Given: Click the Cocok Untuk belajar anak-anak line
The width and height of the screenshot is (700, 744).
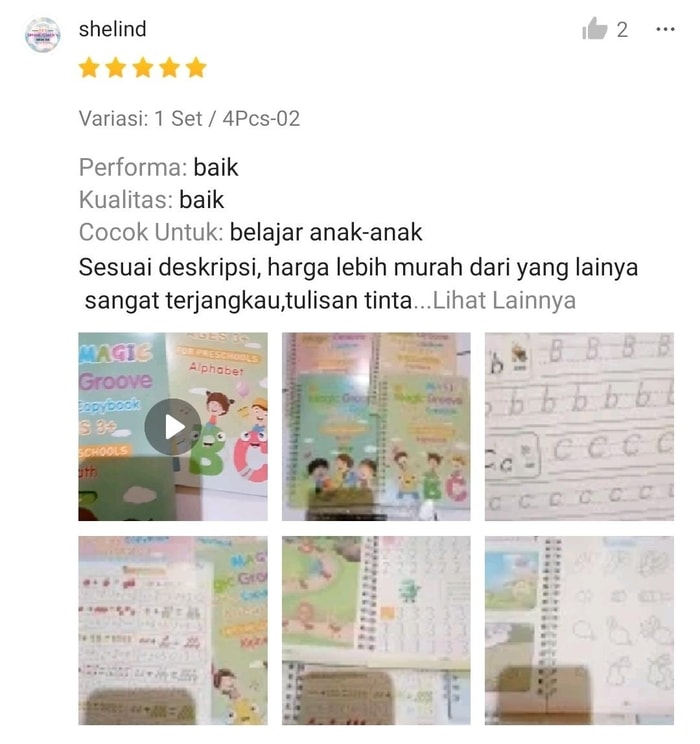Looking at the screenshot, I should coord(250,232).
